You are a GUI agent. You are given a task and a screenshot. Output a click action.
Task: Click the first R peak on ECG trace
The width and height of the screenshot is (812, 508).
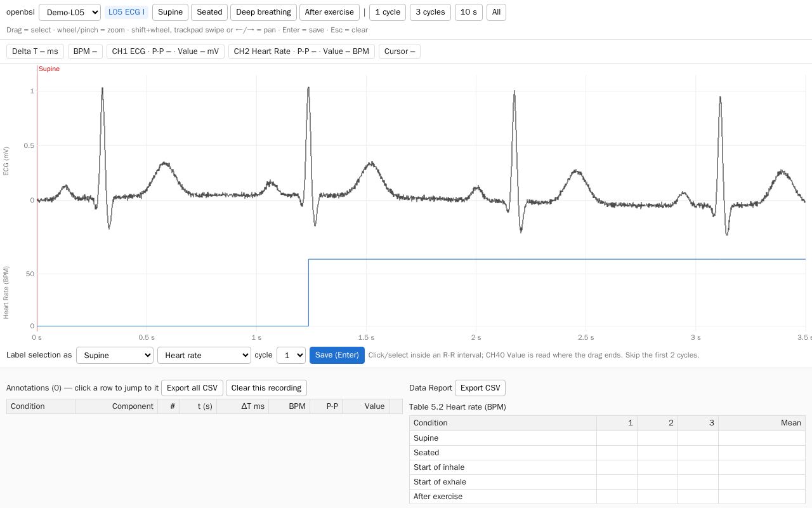coord(102,90)
